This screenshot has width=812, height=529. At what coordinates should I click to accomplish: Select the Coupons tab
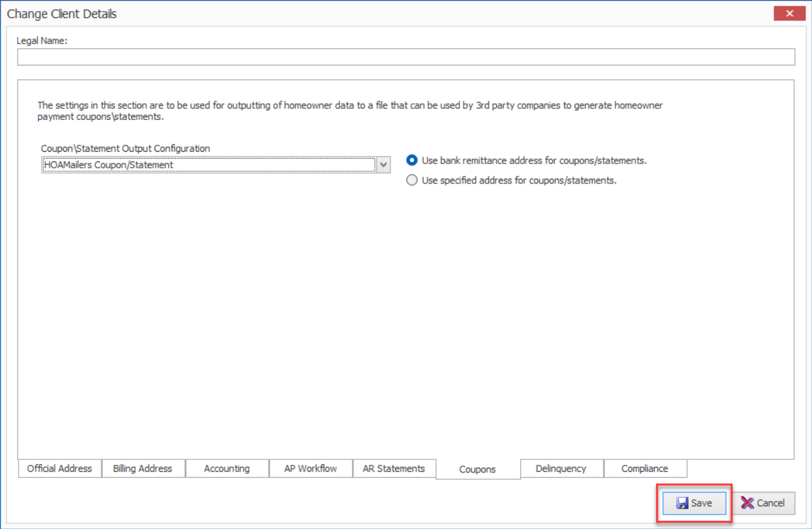click(478, 469)
